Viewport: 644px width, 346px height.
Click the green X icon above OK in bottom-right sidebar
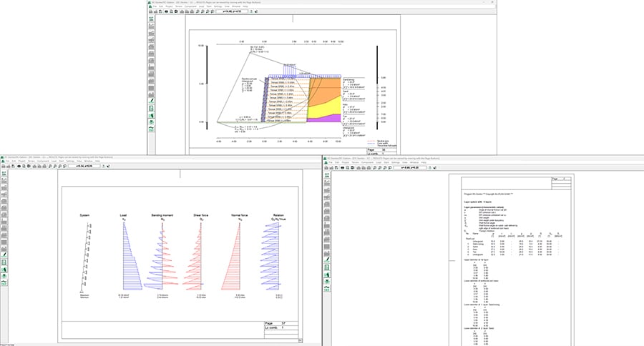[327, 281]
